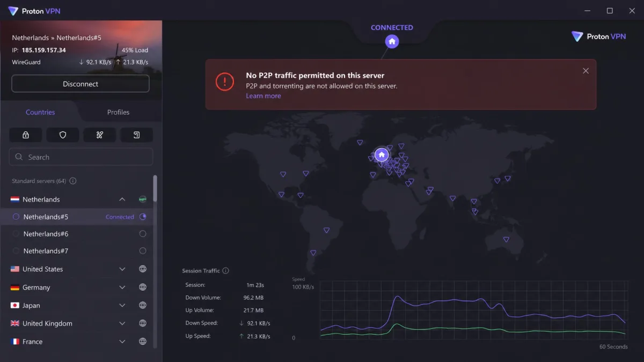The width and height of the screenshot is (644, 362).
Task: Switch to the Profiles tab
Action: coord(118,112)
